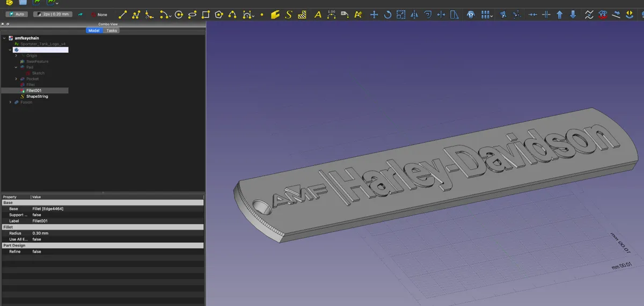Select the Split wire tool
This screenshot has height=306, width=644.
[x=546, y=15]
